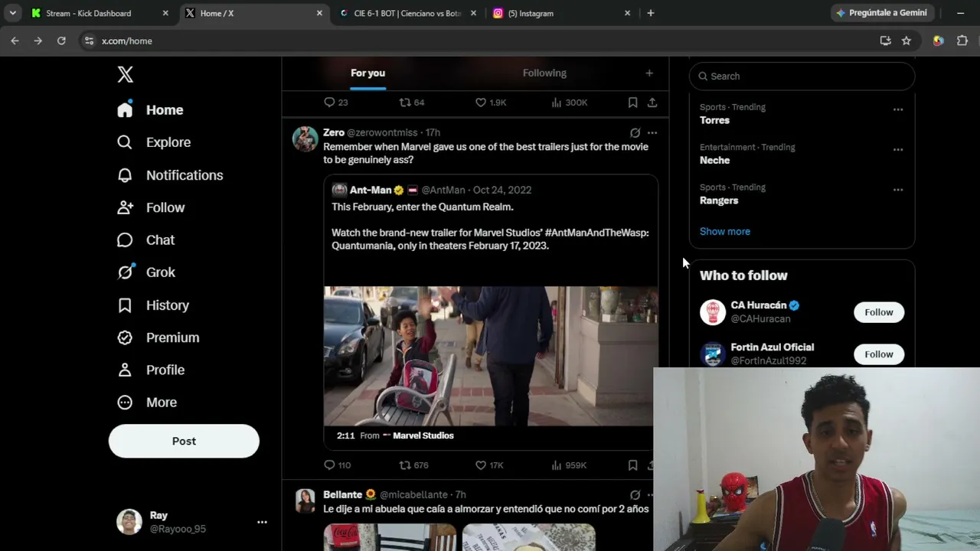Click the Grok icon on Zero's post
Image resolution: width=980 pixels, height=551 pixels.
[635, 132]
